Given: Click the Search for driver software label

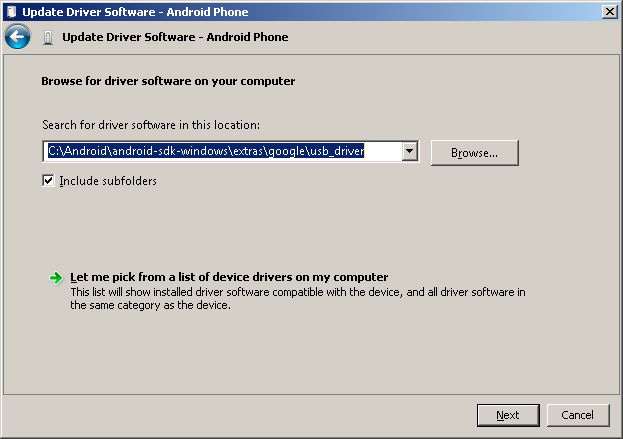Looking at the screenshot, I should point(151,125).
